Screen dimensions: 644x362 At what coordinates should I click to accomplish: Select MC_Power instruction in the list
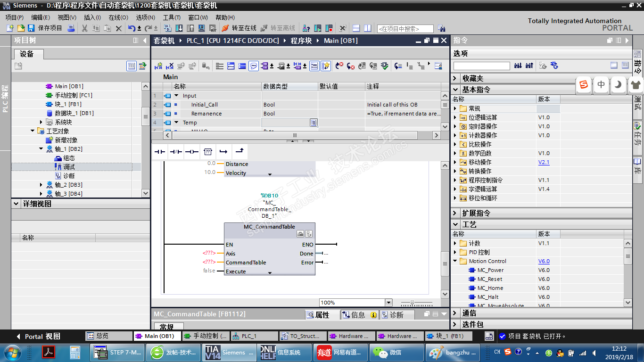[x=490, y=270]
